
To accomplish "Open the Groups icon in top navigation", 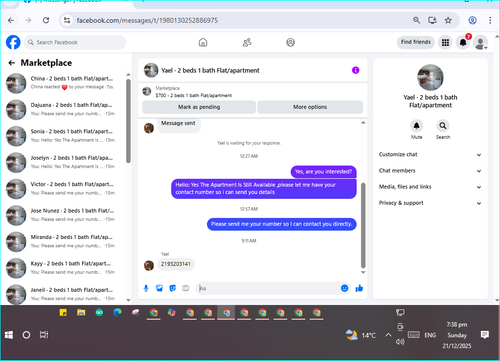I will pyautogui.click(x=290, y=42).
